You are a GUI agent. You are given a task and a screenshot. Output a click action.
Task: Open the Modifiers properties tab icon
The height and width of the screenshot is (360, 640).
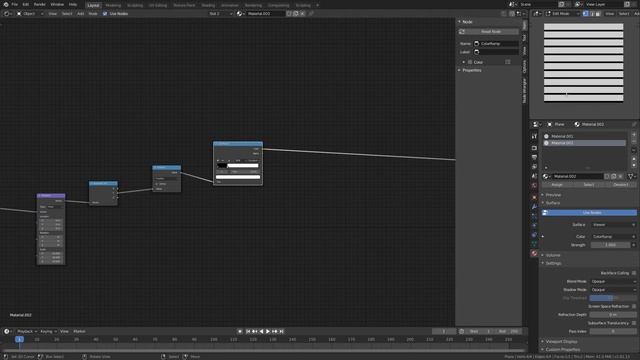pos(534,207)
